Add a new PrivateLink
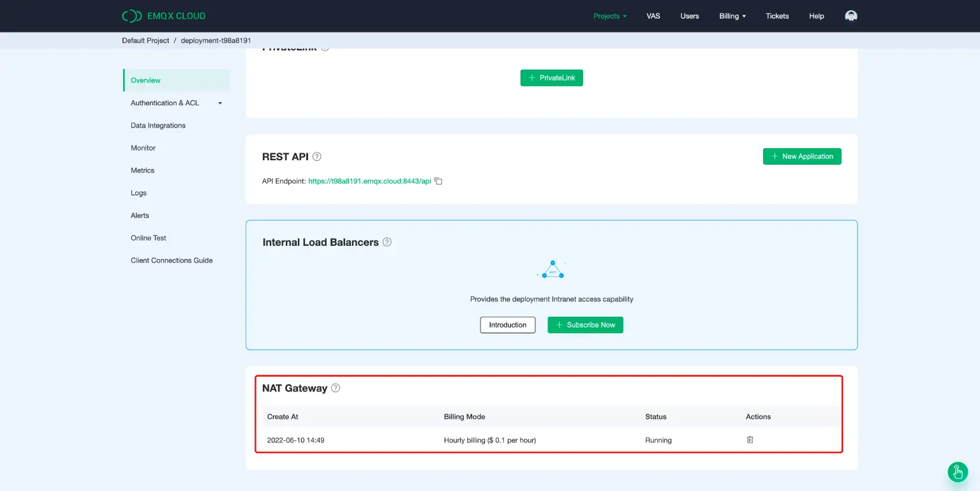Screen dimensions: 980x491 click(552, 78)
